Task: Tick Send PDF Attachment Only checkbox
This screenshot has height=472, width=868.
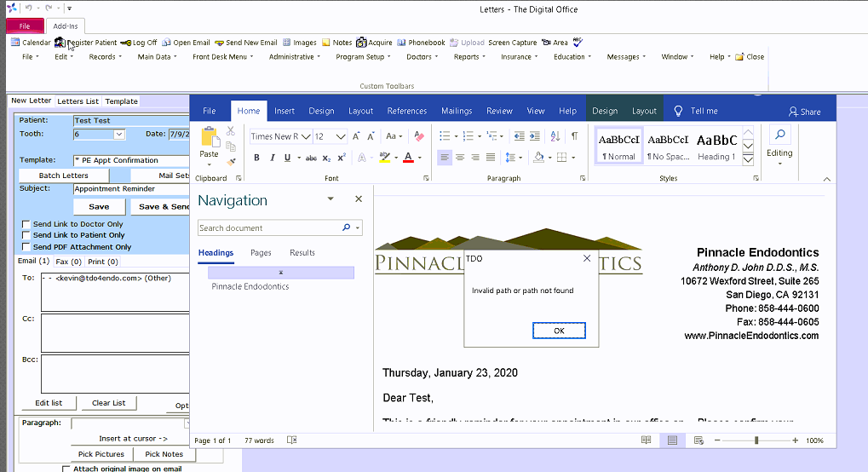Action: [x=26, y=247]
